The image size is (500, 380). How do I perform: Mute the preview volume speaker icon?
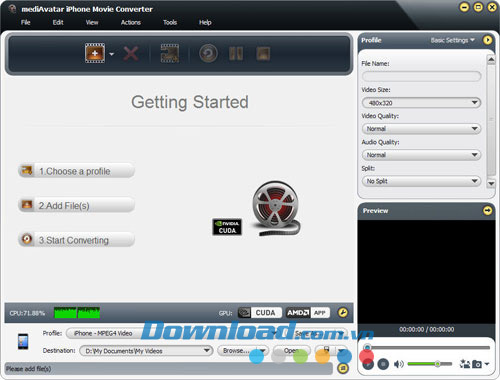(398, 364)
